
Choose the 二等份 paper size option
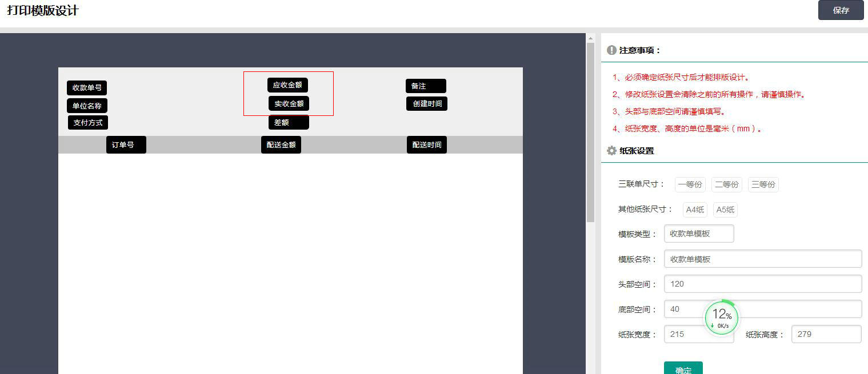pyautogui.click(x=727, y=184)
